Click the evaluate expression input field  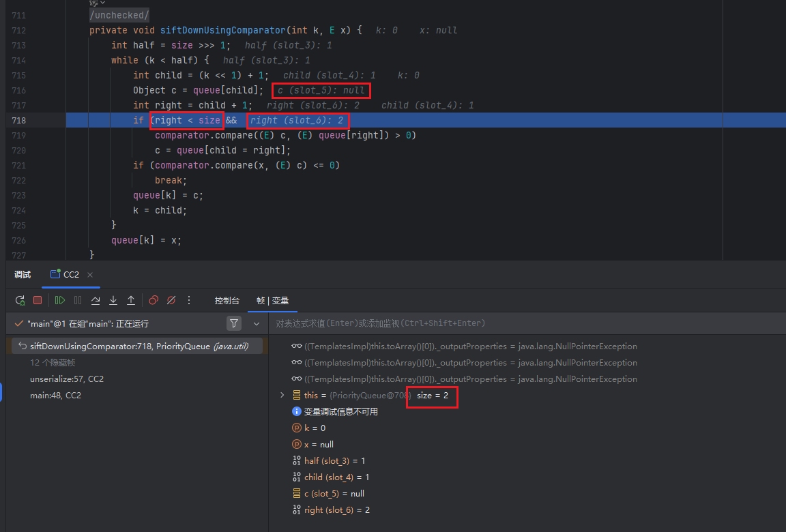tap(525, 323)
